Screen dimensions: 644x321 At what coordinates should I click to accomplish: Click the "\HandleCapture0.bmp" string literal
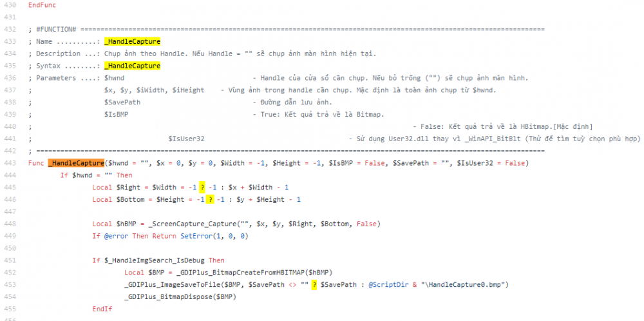click(463, 285)
